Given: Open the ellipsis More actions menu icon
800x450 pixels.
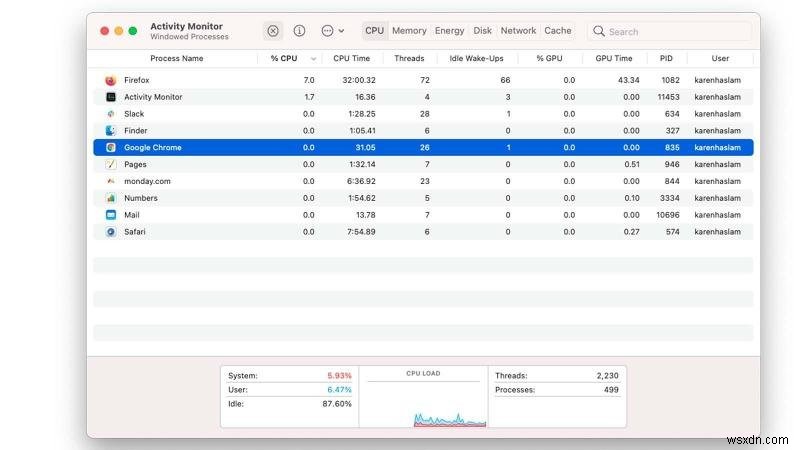Looking at the screenshot, I should click(x=327, y=31).
